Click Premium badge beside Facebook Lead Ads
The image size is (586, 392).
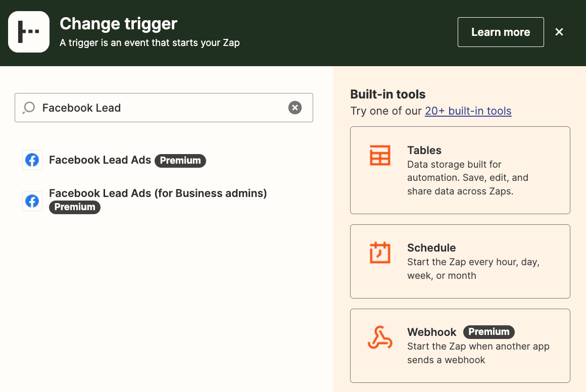pos(180,161)
